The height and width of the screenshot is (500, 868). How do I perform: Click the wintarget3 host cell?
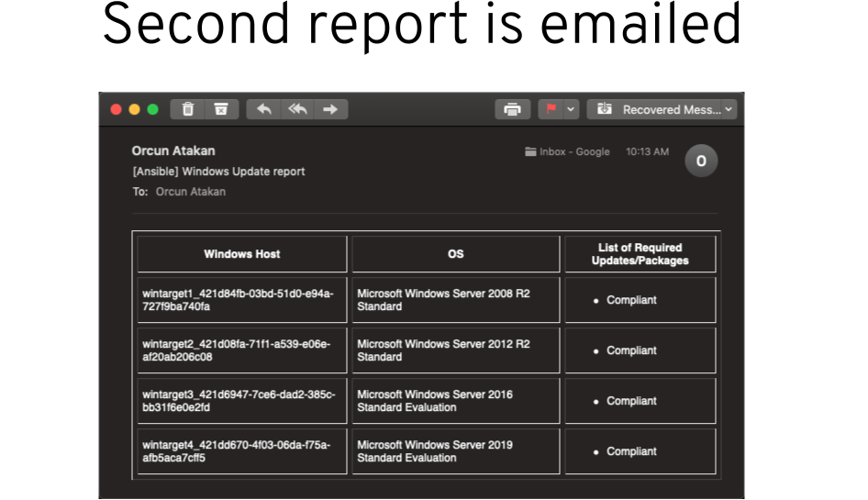[242, 400]
